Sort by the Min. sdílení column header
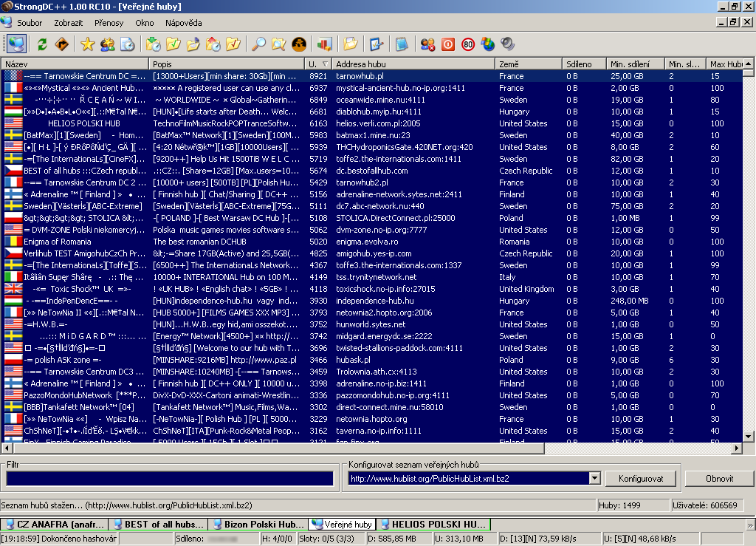756x546 pixels. pyautogui.click(x=636, y=64)
